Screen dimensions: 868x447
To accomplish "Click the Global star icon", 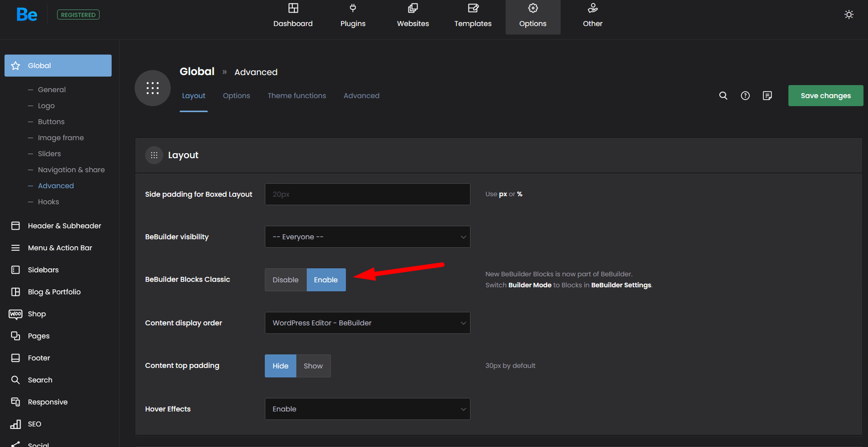I will click(16, 66).
